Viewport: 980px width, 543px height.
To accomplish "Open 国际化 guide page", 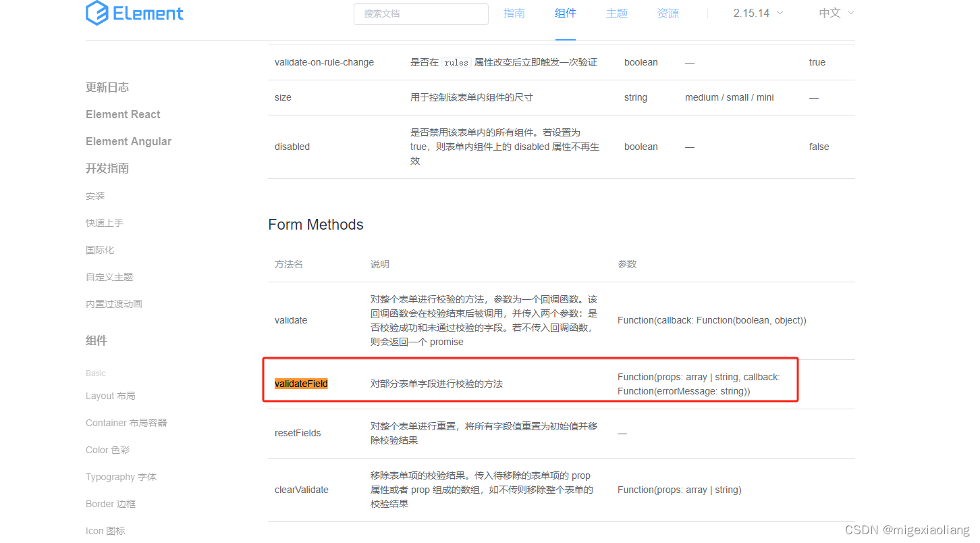I will 100,250.
